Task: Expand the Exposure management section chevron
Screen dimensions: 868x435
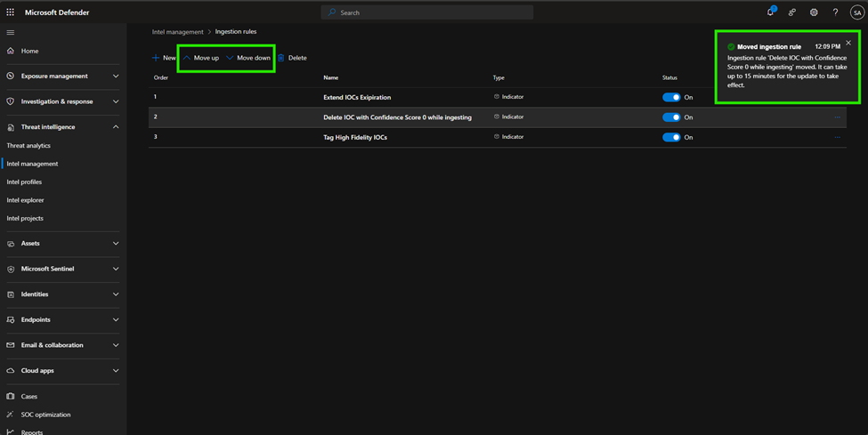Action: (x=116, y=76)
